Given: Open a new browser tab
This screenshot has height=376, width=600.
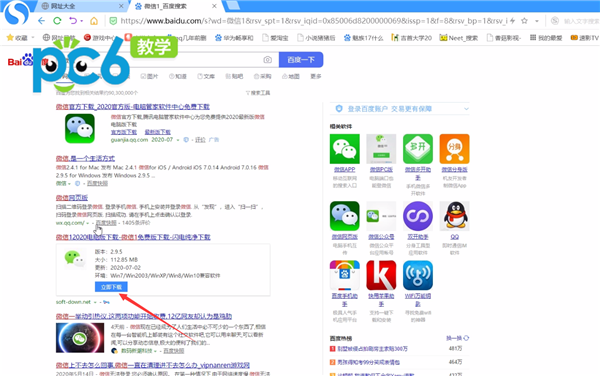Looking at the screenshot, I should pos(233,5).
